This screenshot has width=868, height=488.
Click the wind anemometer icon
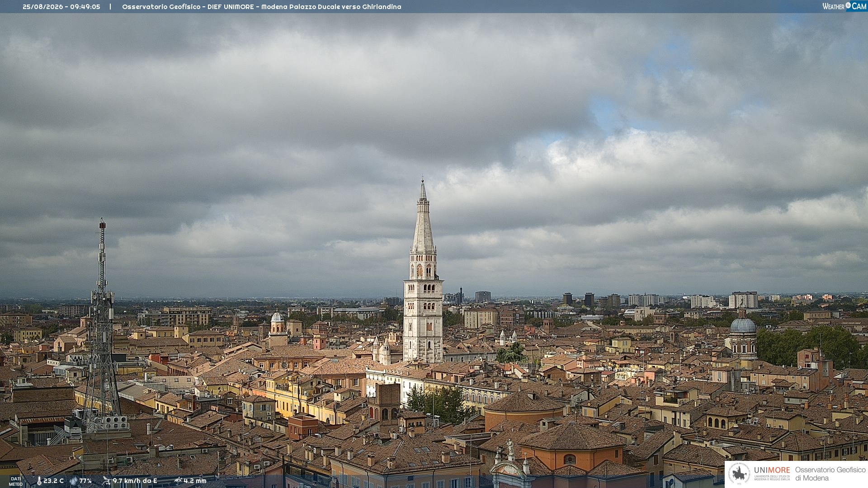(106, 481)
